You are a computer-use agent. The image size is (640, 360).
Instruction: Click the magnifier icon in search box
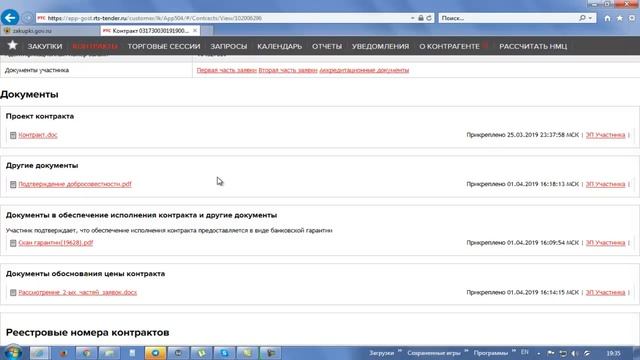tap(582, 18)
